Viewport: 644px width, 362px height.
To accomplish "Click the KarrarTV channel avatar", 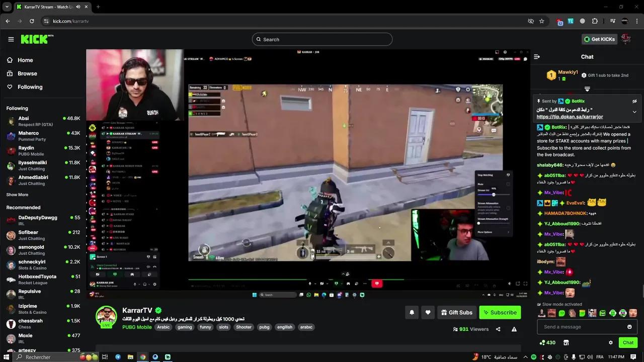I will (106, 316).
